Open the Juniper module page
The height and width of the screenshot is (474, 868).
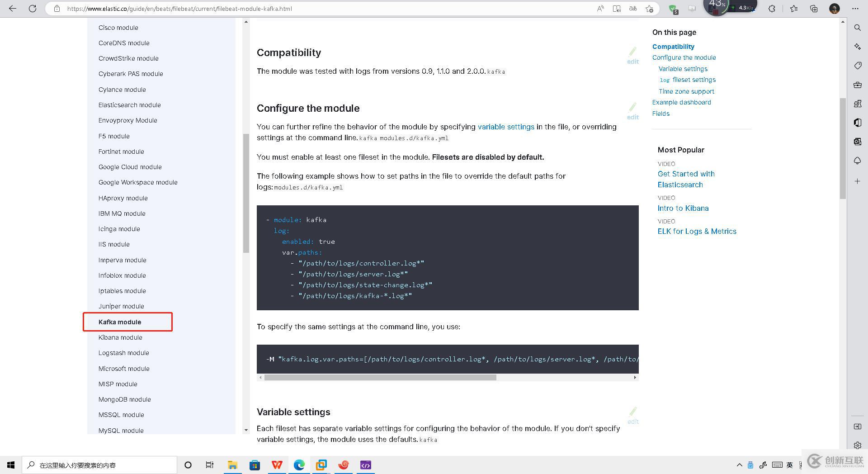(121, 306)
